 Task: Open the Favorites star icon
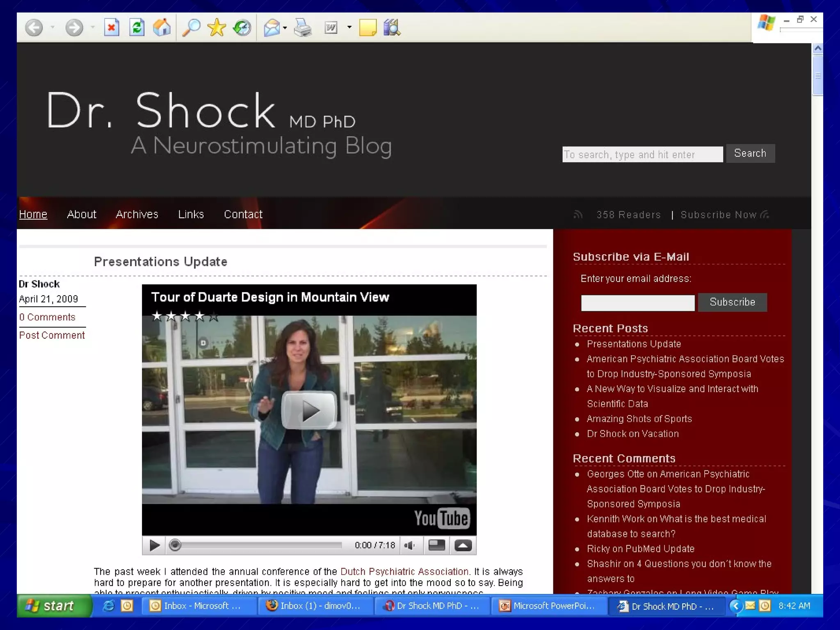tap(216, 28)
